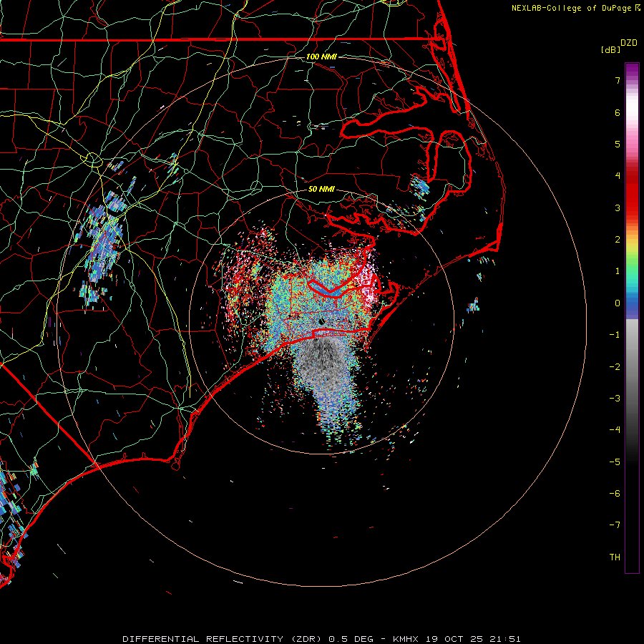The image size is (644, 644).
Task: Click the -4 dB scale value
Action: pyautogui.click(x=615, y=430)
